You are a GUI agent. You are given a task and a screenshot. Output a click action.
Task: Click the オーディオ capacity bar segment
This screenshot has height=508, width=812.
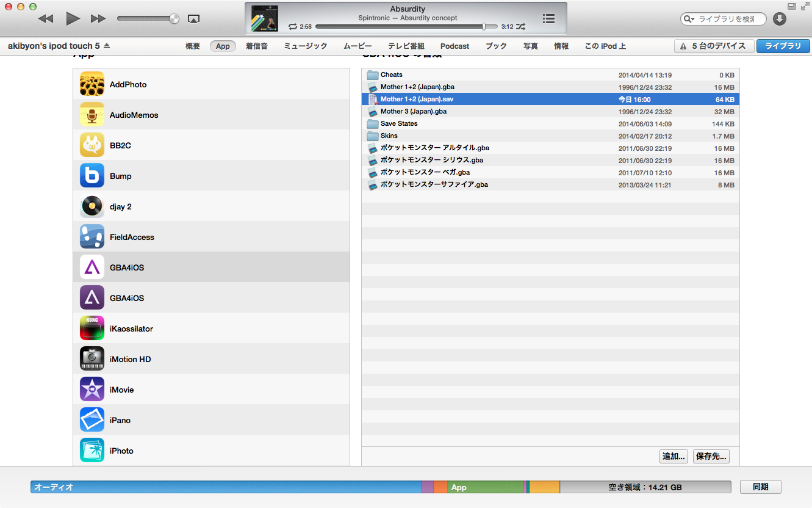point(226,487)
